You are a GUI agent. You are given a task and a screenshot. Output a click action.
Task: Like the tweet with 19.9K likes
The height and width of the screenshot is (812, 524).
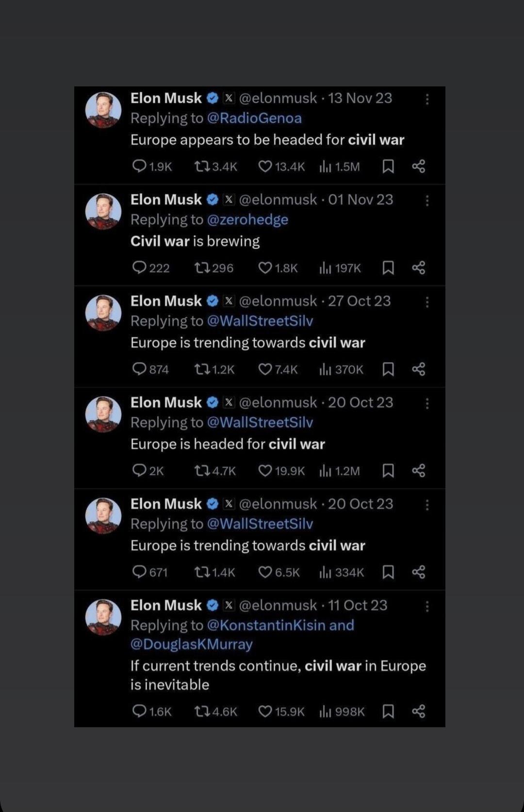pos(265,471)
